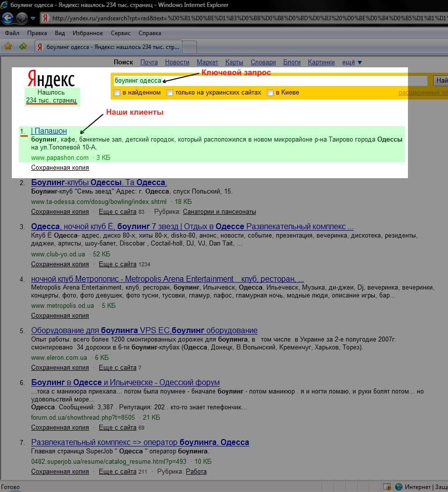Open Сохраненная копия under forum.od.ua
The image size is (448, 492).
tap(60, 427)
